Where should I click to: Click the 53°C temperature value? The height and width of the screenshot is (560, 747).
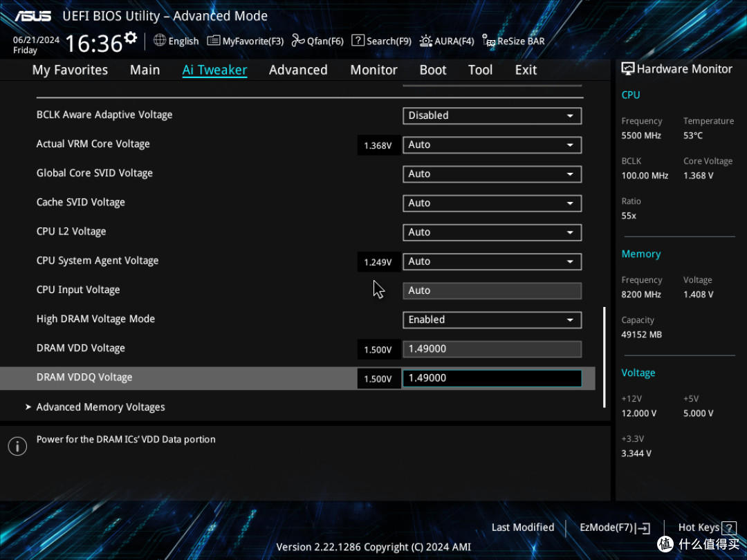pos(693,136)
